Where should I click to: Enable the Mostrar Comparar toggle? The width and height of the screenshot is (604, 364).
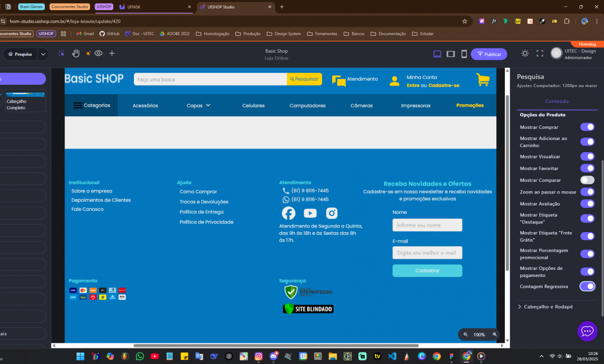[587, 180]
